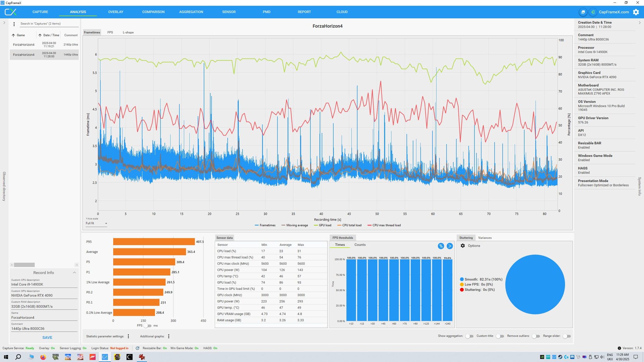The width and height of the screenshot is (644, 362).
Task: Sort captures by Date / Time arrow
Action: coord(40,35)
